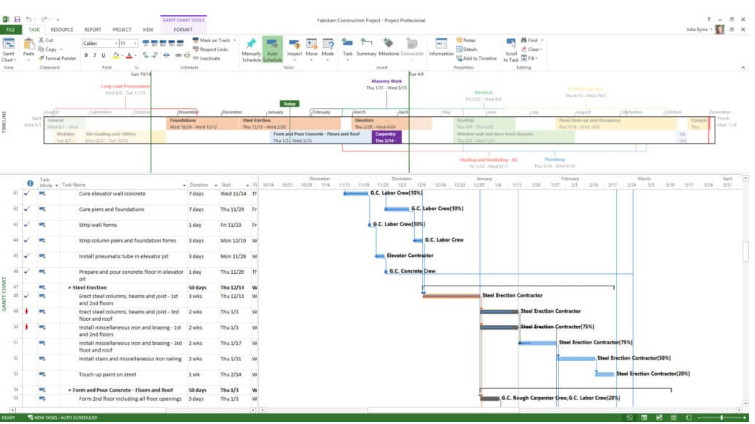Click the zoom slider in status bar
Screen dimensions: 755x424
click(722, 417)
